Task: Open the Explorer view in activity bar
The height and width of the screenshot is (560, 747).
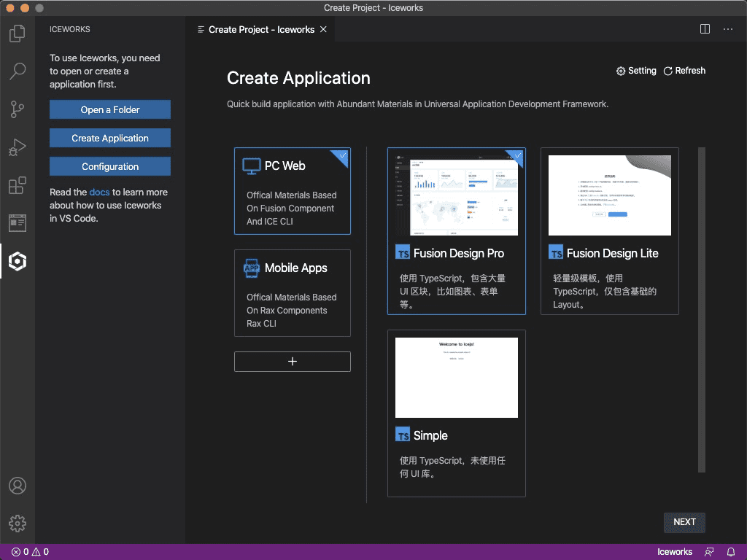Action: pos(18,34)
